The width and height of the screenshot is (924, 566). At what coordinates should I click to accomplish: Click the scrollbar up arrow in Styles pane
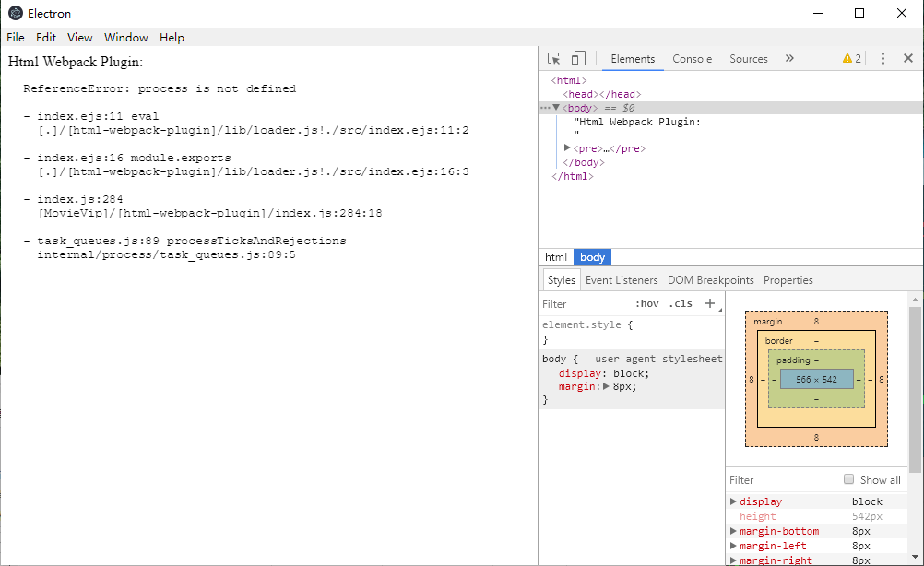point(915,300)
